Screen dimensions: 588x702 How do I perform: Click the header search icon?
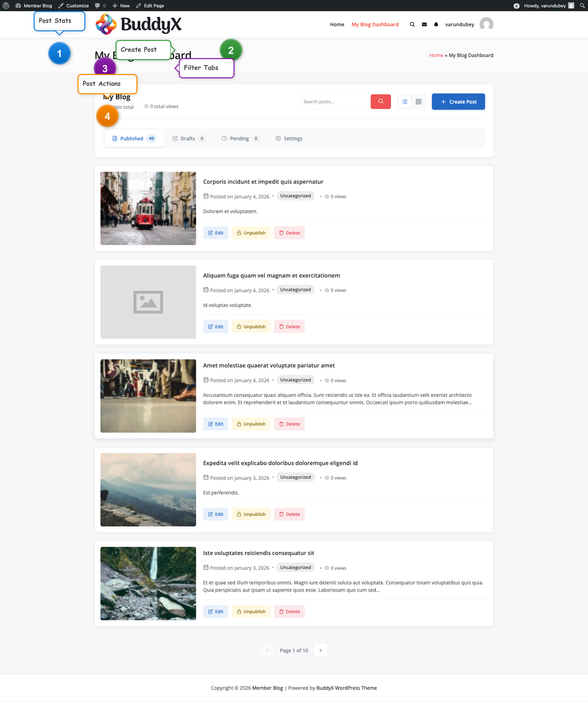click(412, 24)
